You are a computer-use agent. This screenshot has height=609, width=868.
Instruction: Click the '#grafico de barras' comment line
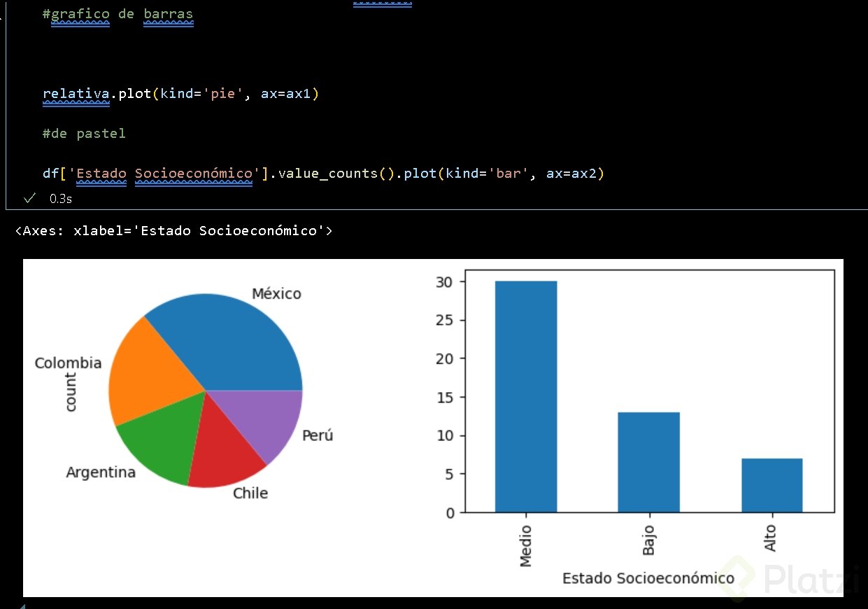coord(122,13)
